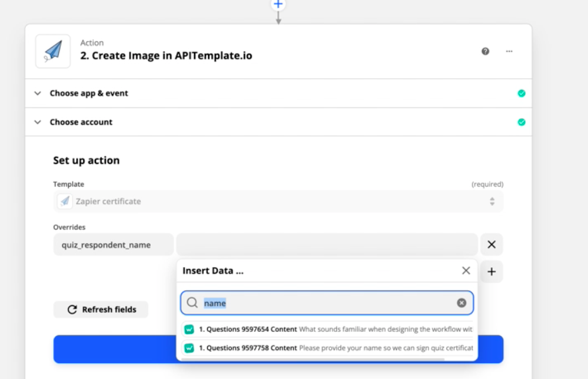Select Questions 9597654 Content data item
Image resolution: width=588 pixels, height=379 pixels.
[327, 329]
